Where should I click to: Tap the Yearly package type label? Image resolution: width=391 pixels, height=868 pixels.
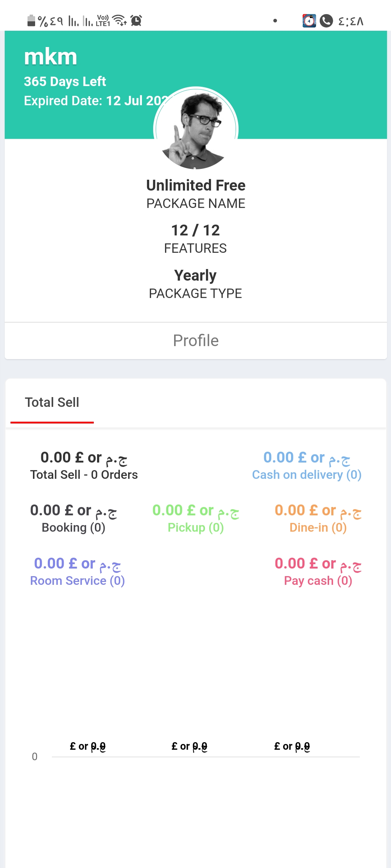pyautogui.click(x=195, y=276)
